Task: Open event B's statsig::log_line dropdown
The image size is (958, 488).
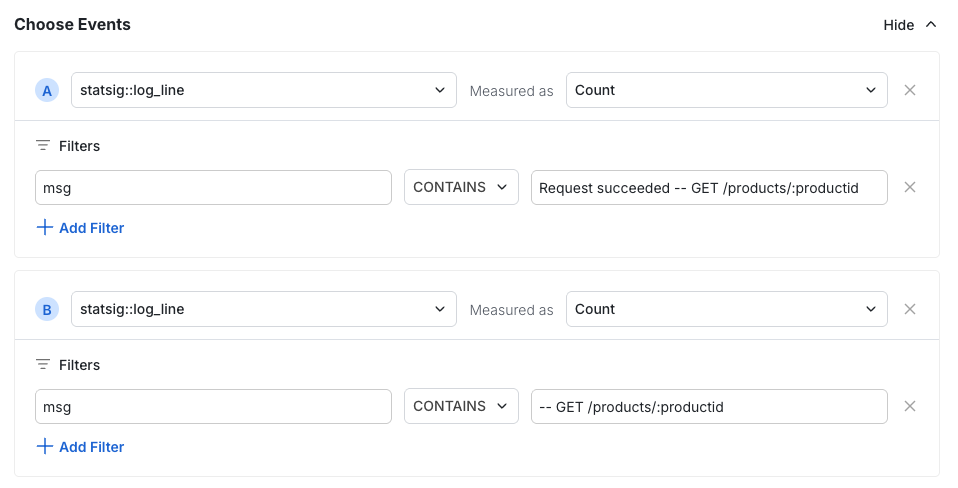Action: (x=264, y=309)
